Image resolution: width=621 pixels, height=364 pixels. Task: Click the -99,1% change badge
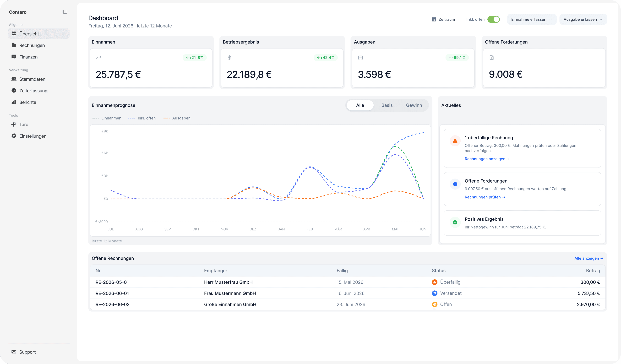[457, 57]
